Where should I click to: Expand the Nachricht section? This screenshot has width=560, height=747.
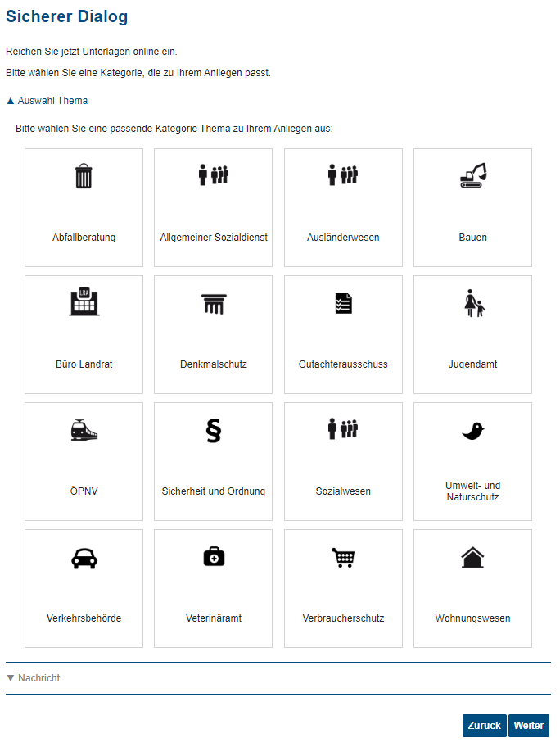point(34,678)
